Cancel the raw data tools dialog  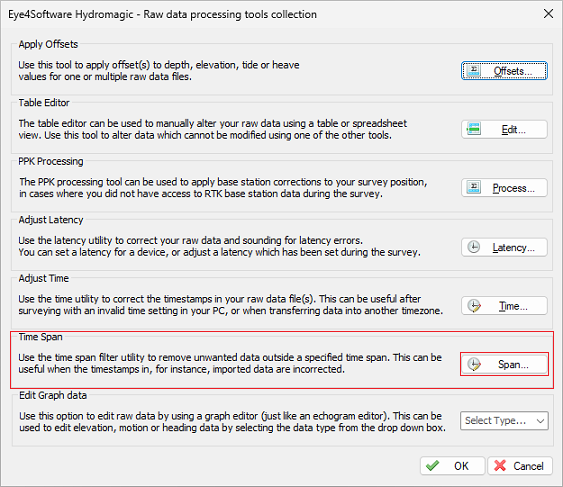(520, 466)
